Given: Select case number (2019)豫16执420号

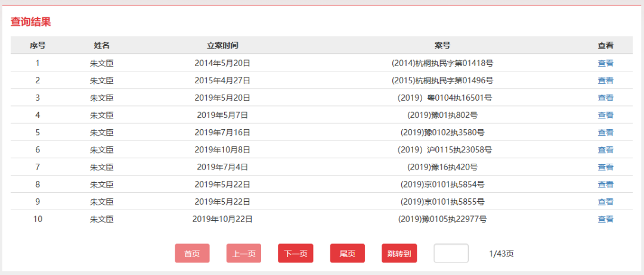Looking at the screenshot, I should click(x=442, y=167).
